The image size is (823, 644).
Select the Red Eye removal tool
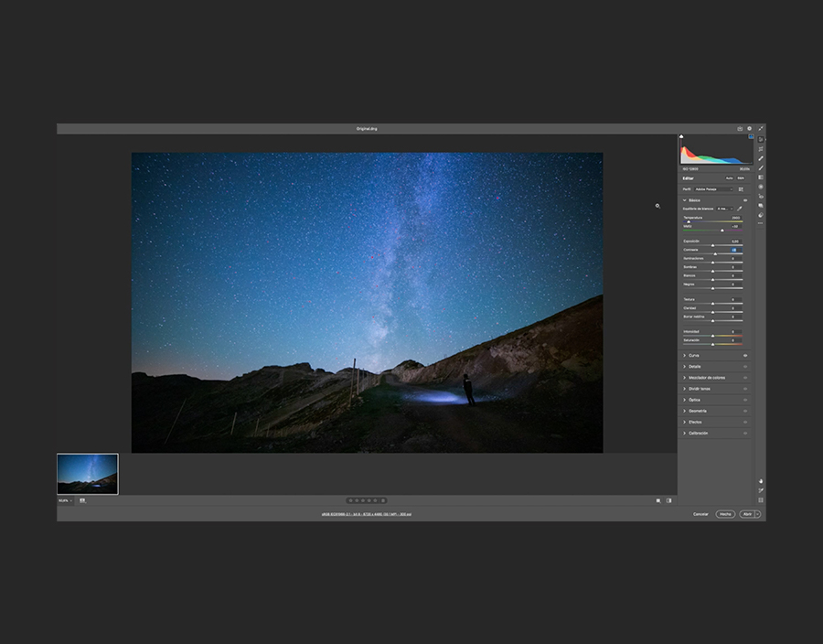point(761,197)
